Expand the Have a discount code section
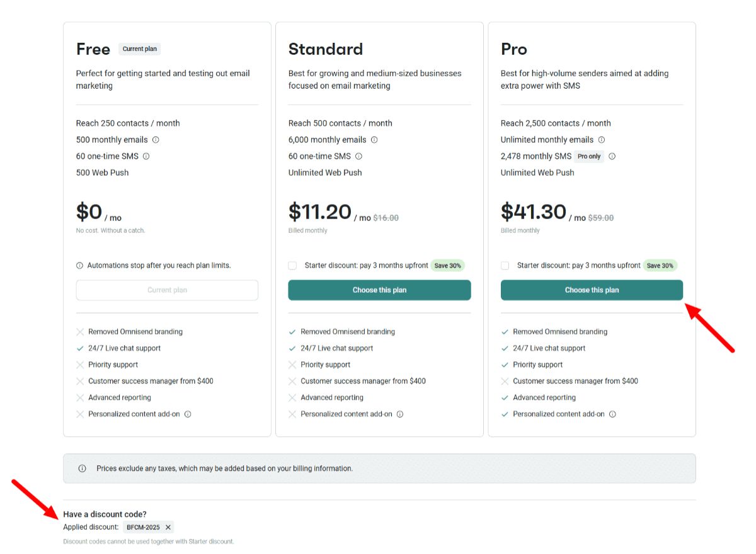 [x=105, y=514]
